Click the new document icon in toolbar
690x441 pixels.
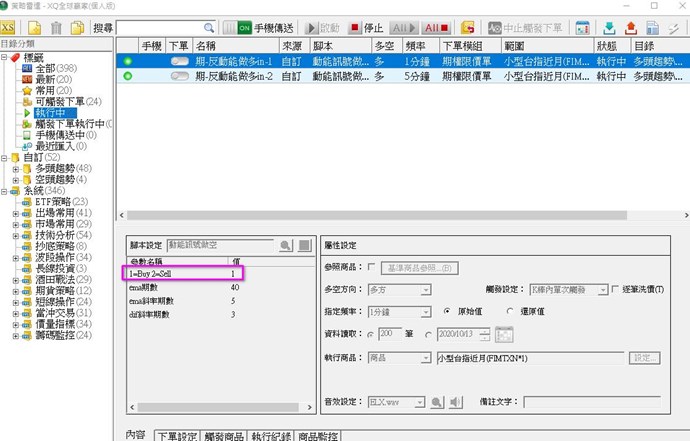[x=35, y=27]
